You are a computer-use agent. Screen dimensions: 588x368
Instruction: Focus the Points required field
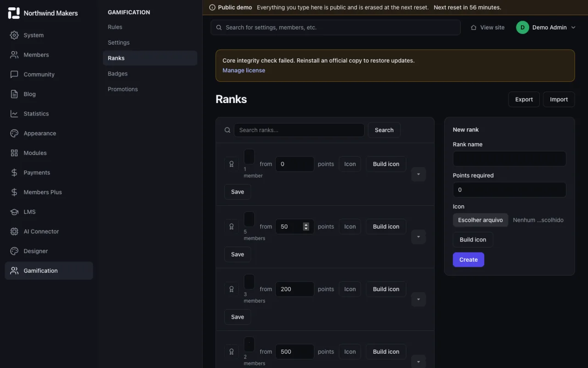(509, 190)
